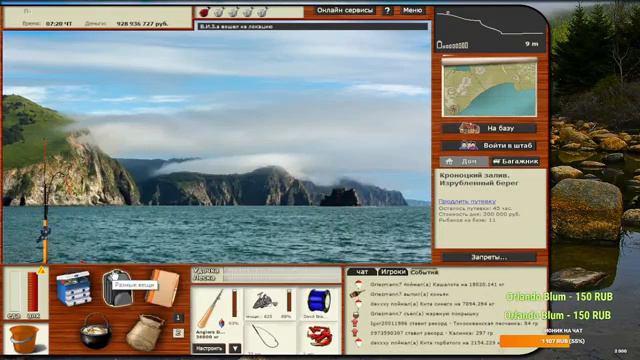Switch to the Игроки tab
This screenshot has height=360, width=640.
click(393, 272)
